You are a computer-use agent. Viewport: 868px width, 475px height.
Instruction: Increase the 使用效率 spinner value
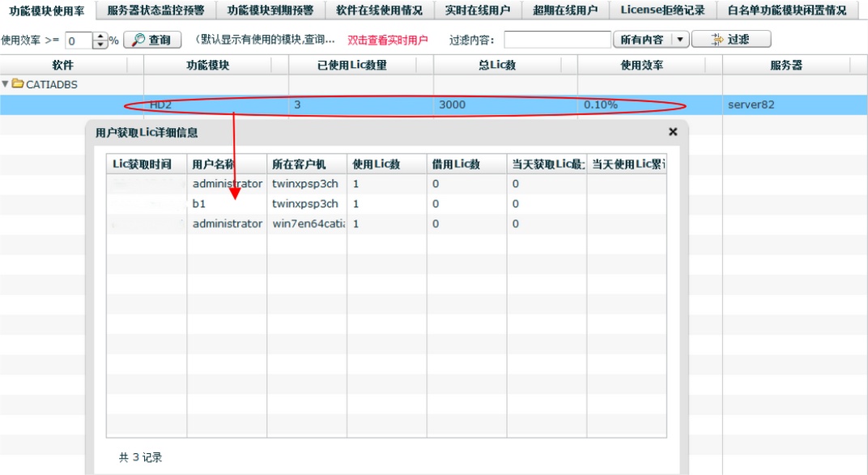point(100,36)
